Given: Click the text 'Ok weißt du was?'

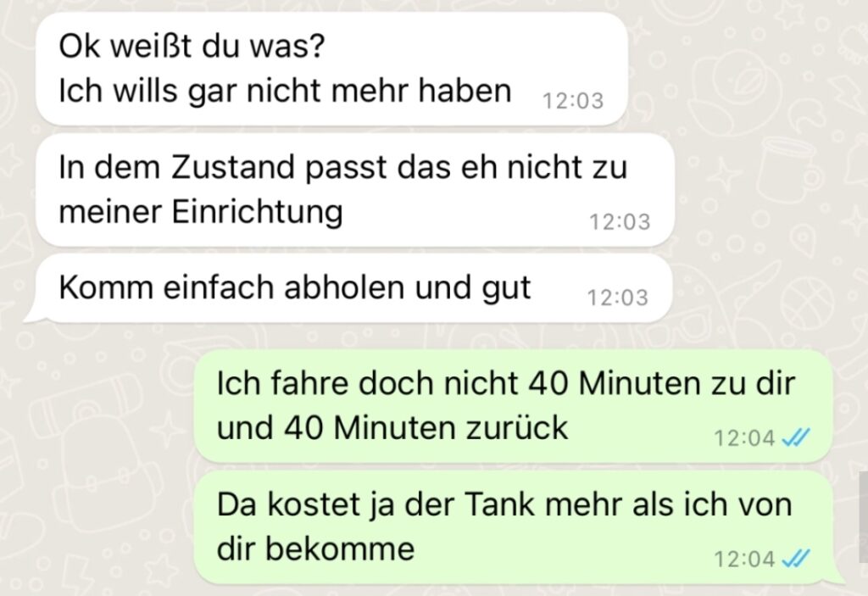Looking at the screenshot, I should [x=192, y=46].
